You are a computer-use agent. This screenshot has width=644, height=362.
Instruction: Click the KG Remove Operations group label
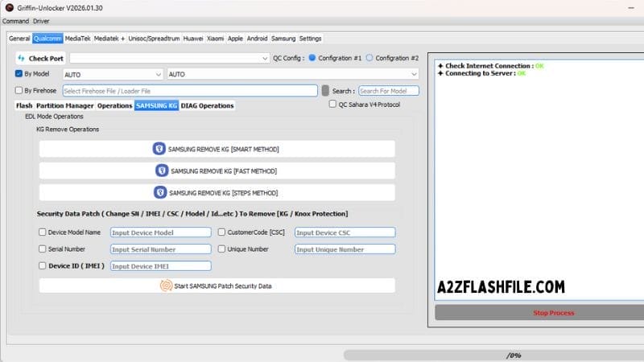(68, 129)
